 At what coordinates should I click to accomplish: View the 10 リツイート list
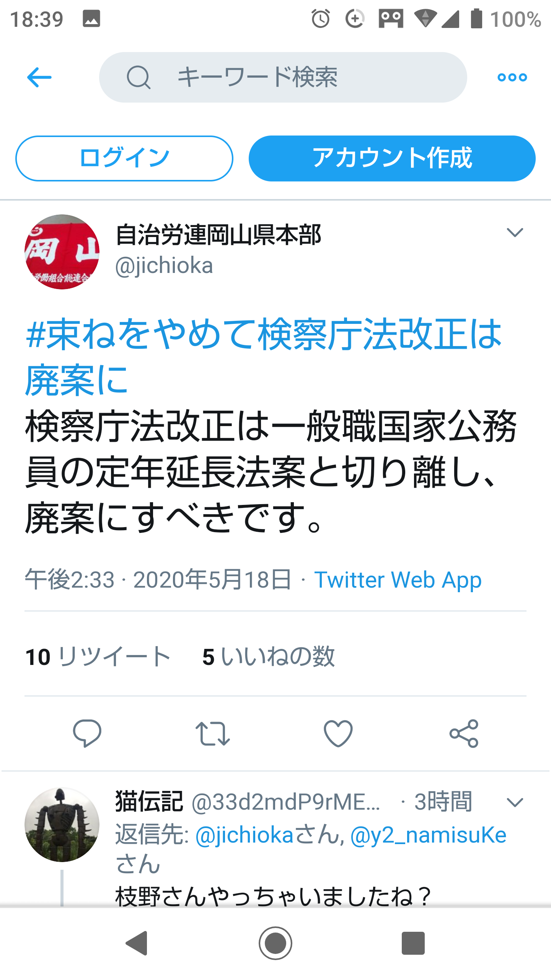98,657
